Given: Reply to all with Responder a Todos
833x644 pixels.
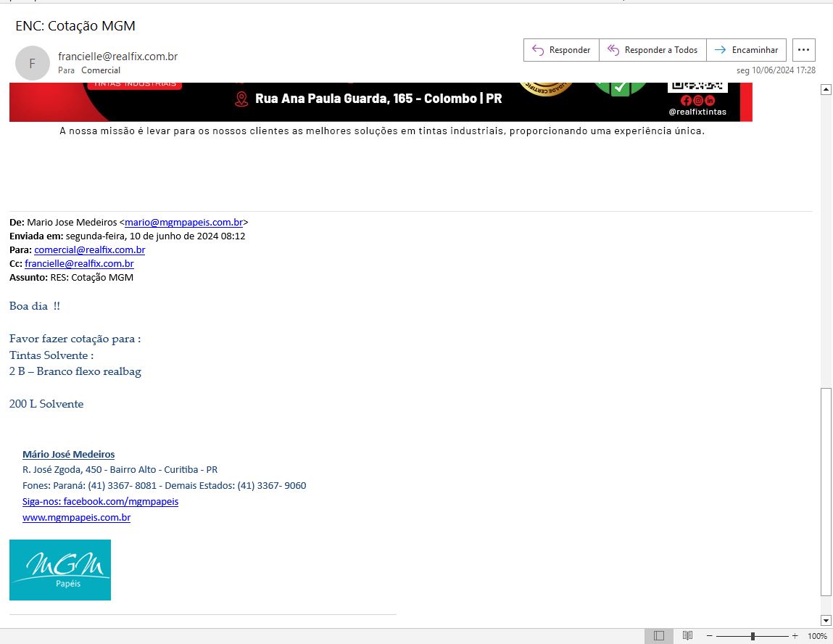Looking at the screenshot, I should pyautogui.click(x=652, y=50).
